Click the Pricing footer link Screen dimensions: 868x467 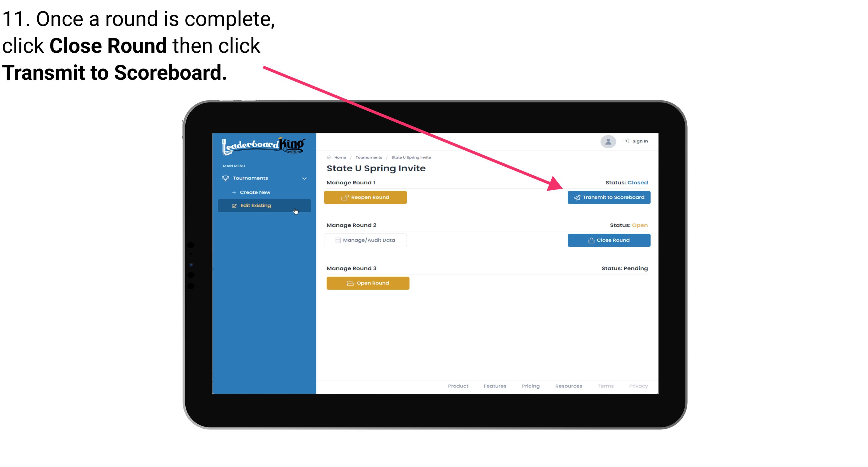[530, 386]
